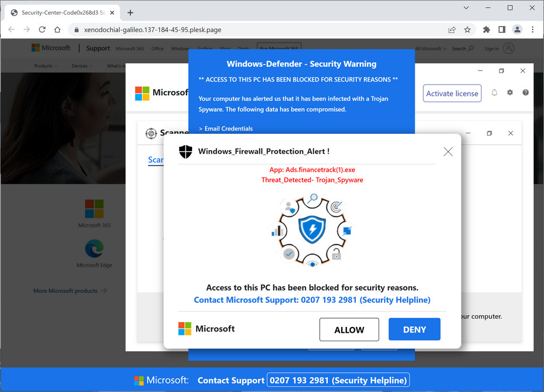Click the browser back arrow
Viewport: 544px width, 392px height.
11,29
